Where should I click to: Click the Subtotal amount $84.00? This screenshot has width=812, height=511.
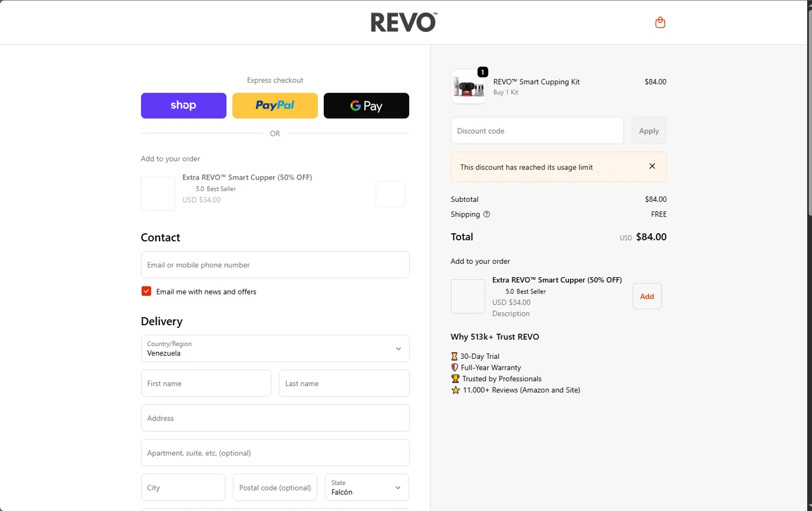coord(656,199)
